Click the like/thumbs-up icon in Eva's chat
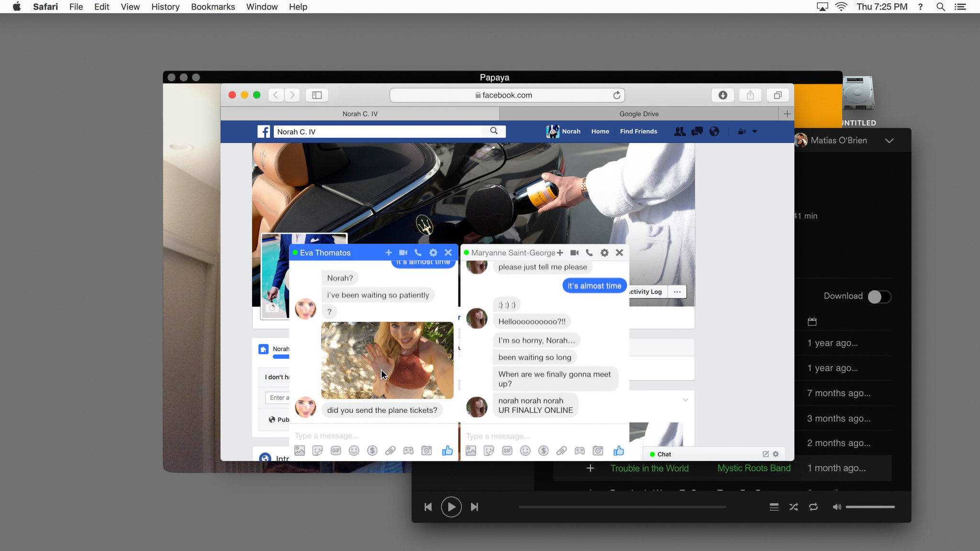This screenshot has height=551, width=980. [x=447, y=451]
